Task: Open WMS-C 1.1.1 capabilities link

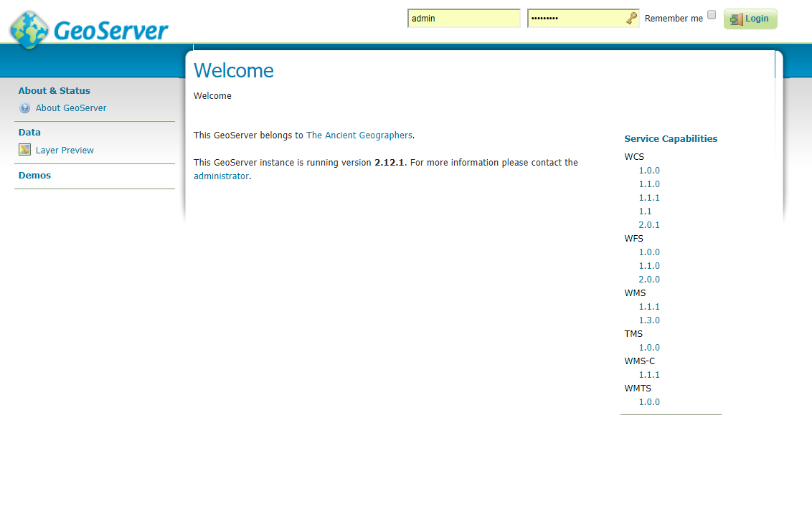Action: [x=649, y=375]
